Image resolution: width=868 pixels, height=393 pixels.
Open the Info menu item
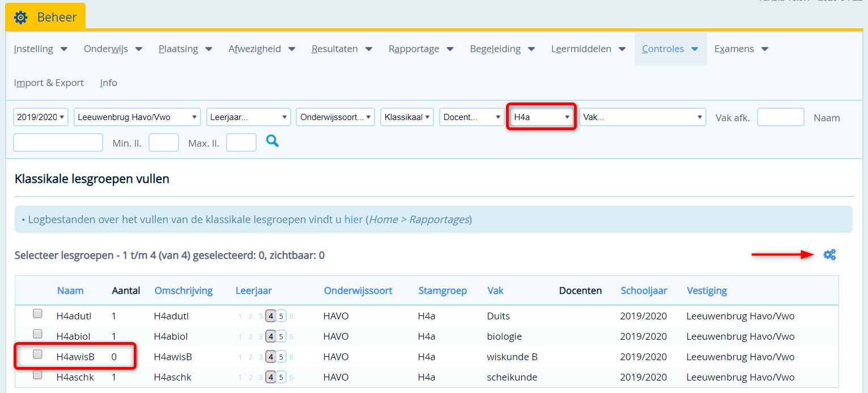click(108, 83)
